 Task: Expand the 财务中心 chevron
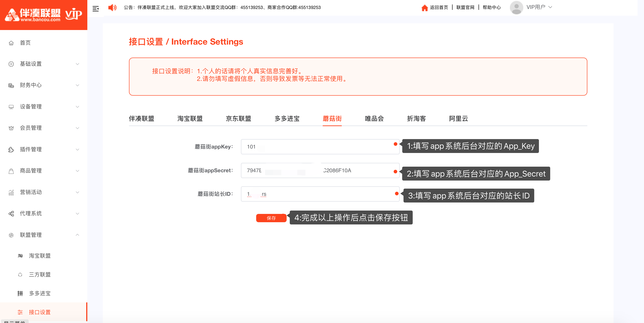click(x=77, y=85)
